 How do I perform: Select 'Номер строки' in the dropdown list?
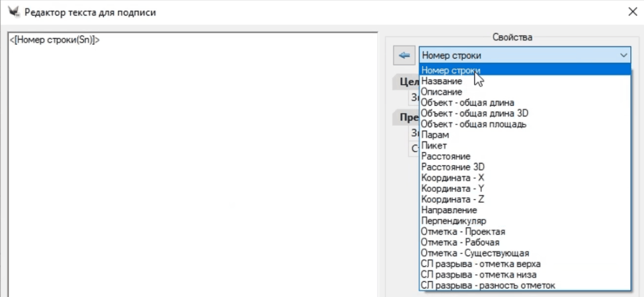coord(451,70)
